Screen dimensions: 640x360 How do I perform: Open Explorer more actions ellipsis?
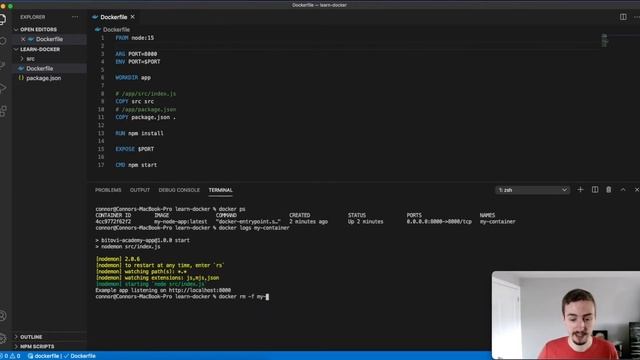[75, 17]
